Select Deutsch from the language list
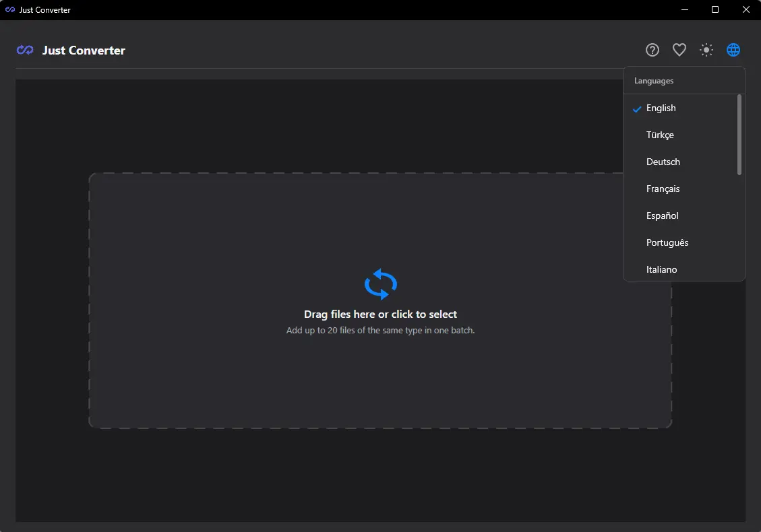This screenshot has height=532, width=761. 663,162
